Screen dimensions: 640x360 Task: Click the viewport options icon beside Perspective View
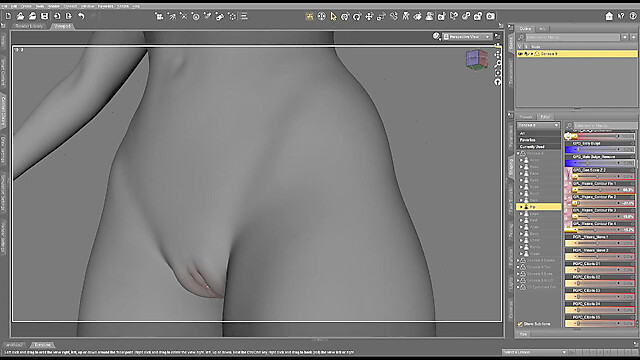498,37
